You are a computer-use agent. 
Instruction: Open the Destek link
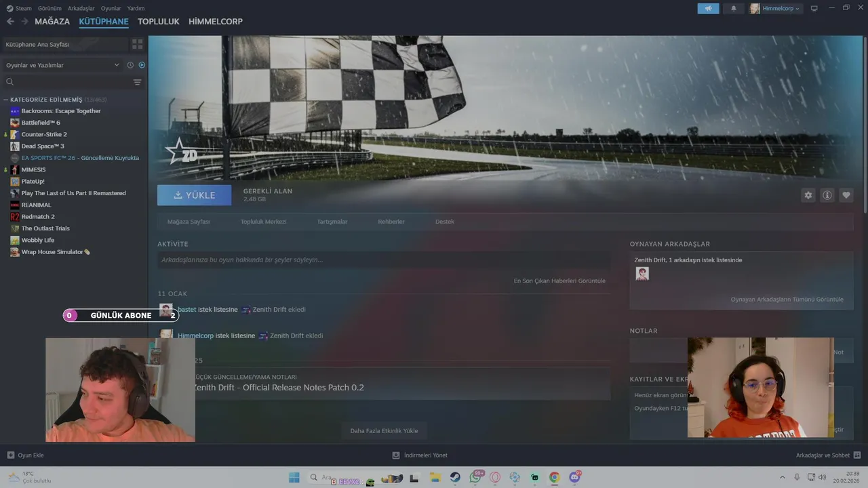(x=445, y=222)
